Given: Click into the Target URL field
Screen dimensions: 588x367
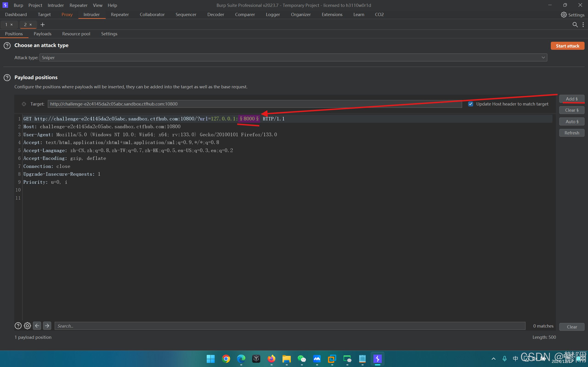Looking at the screenshot, I should (x=254, y=104).
